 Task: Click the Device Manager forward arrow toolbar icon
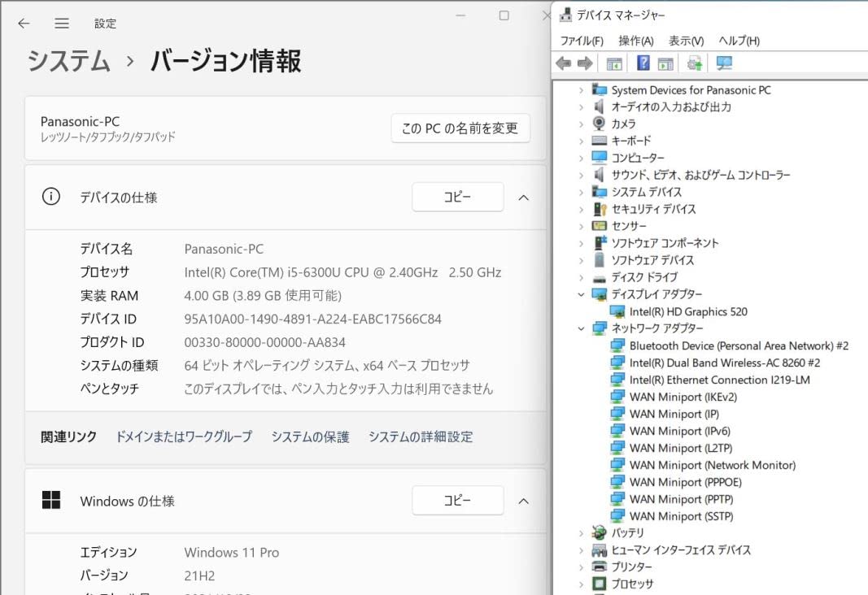click(585, 63)
